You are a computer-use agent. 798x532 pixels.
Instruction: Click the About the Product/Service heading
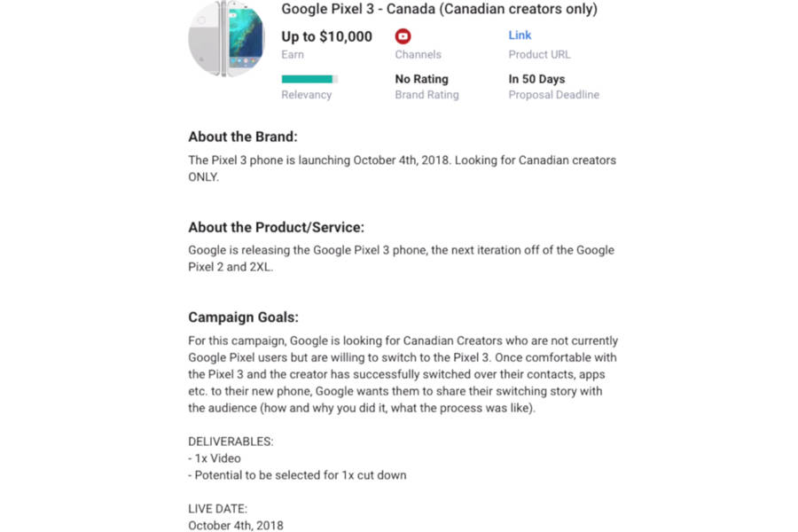276,227
